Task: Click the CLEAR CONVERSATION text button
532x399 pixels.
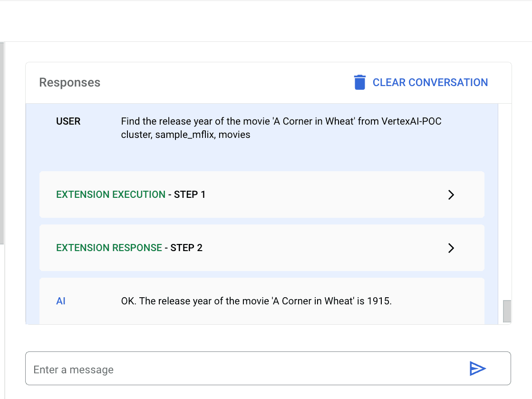Action: click(x=430, y=82)
